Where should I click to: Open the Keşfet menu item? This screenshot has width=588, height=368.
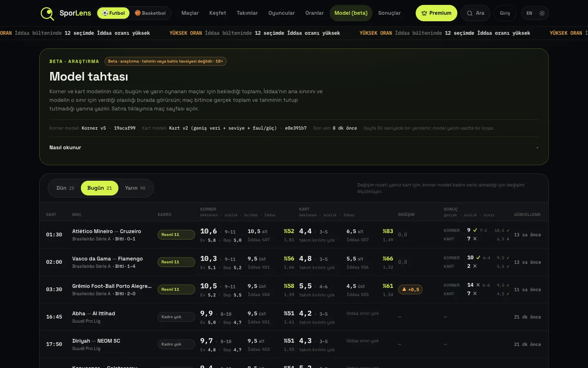[x=218, y=13]
